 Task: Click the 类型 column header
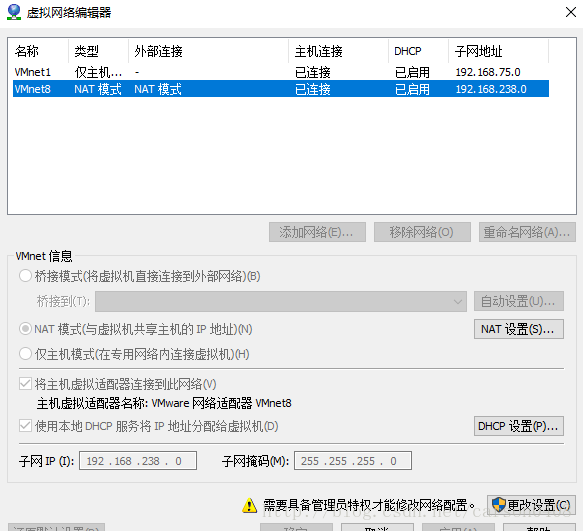99,51
